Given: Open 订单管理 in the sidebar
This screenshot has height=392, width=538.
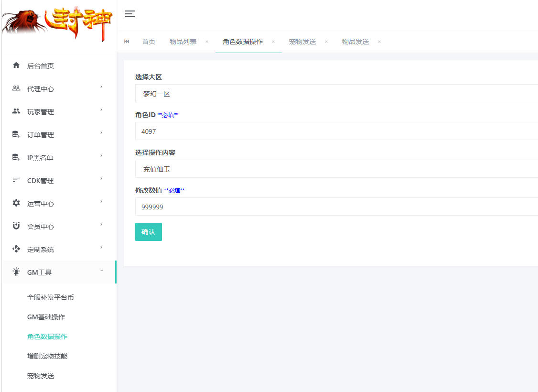Looking at the screenshot, I should click(41, 135).
